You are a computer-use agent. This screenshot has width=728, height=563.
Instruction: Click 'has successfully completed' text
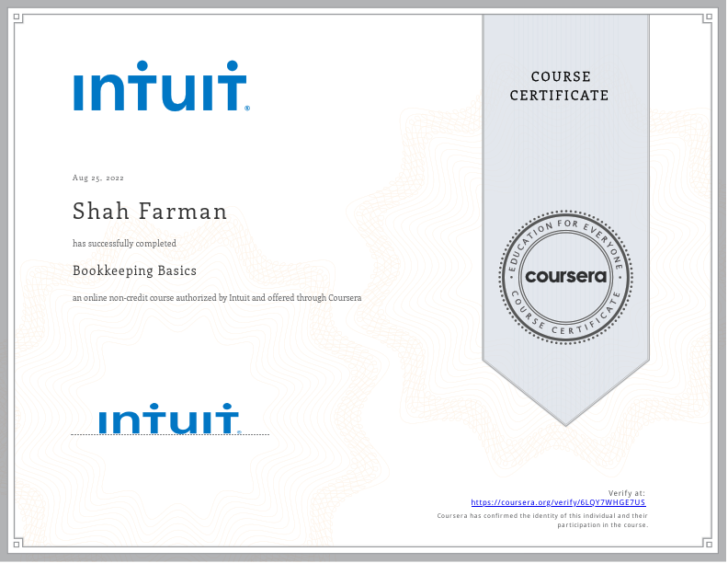(x=124, y=244)
